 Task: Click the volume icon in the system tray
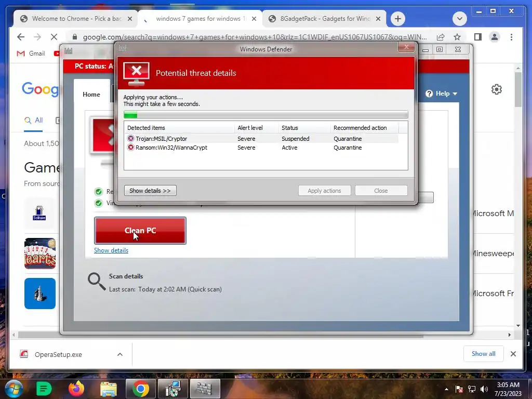(x=484, y=389)
